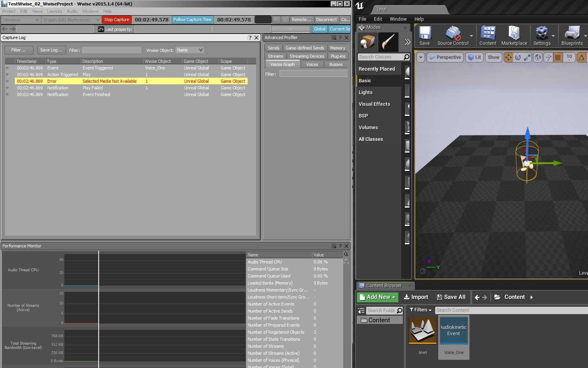Expand the Add New dropdown

click(x=377, y=297)
